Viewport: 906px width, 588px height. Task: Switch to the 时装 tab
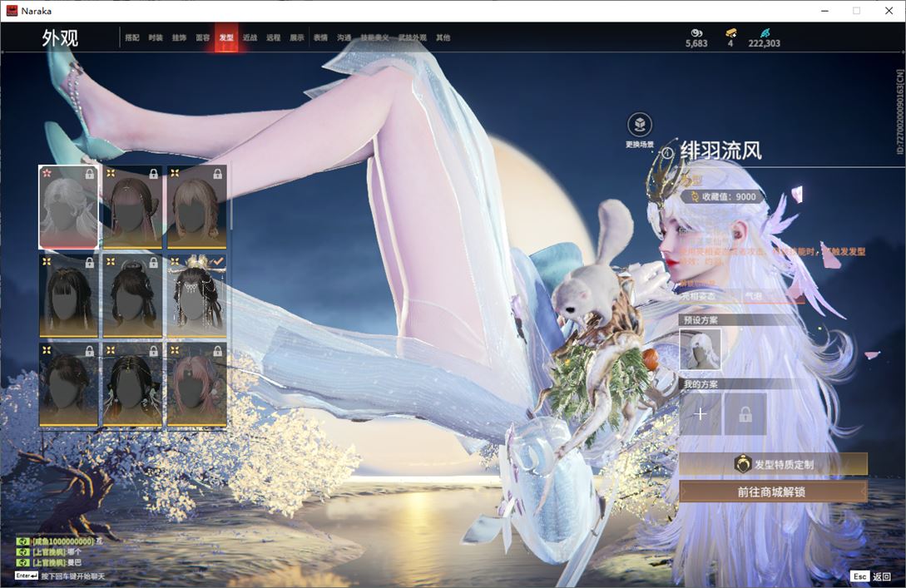[156, 37]
